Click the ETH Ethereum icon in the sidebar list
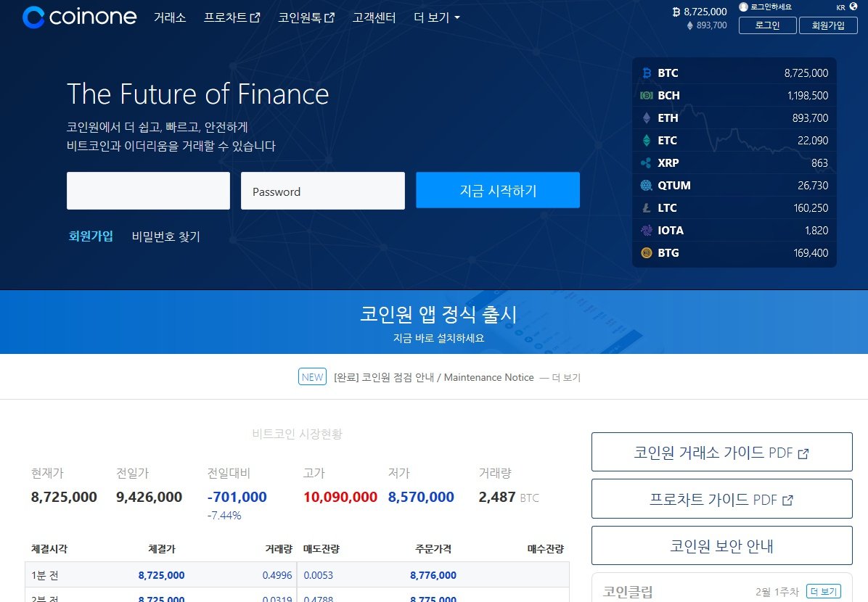This screenshot has width=868, height=602. pyautogui.click(x=645, y=117)
